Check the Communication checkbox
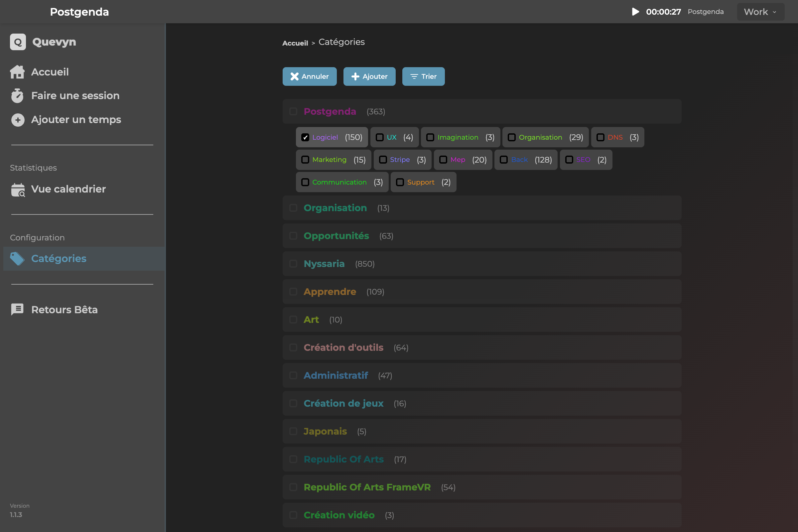This screenshot has width=798, height=532. tap(305, 182)
